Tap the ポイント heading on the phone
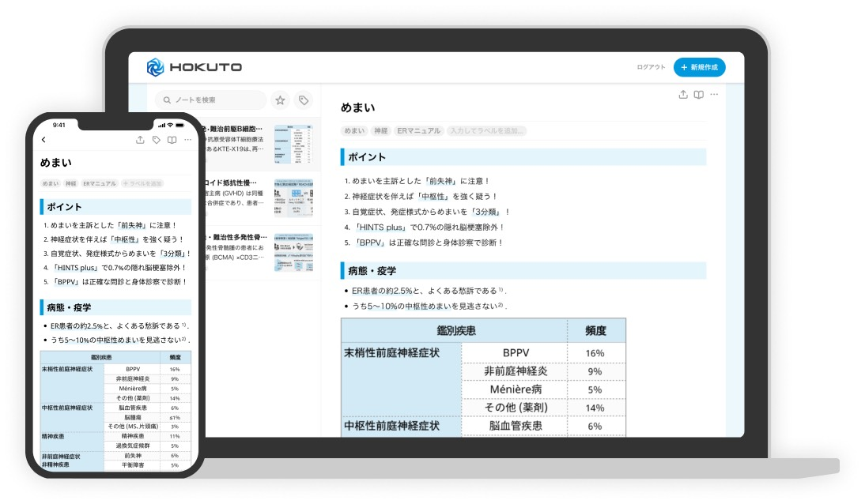 (x=116, y=207)
